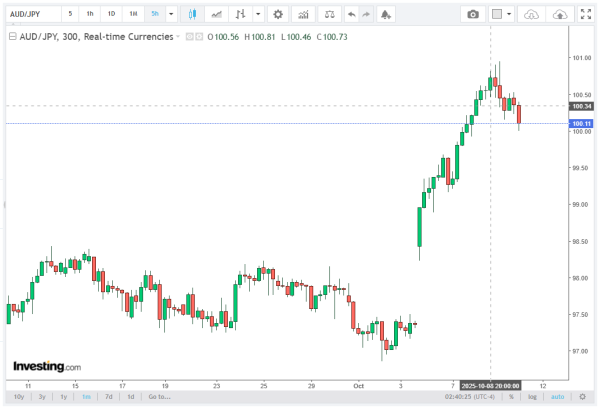Click the compare scales icon
The image size is (600, 409).
326,15
